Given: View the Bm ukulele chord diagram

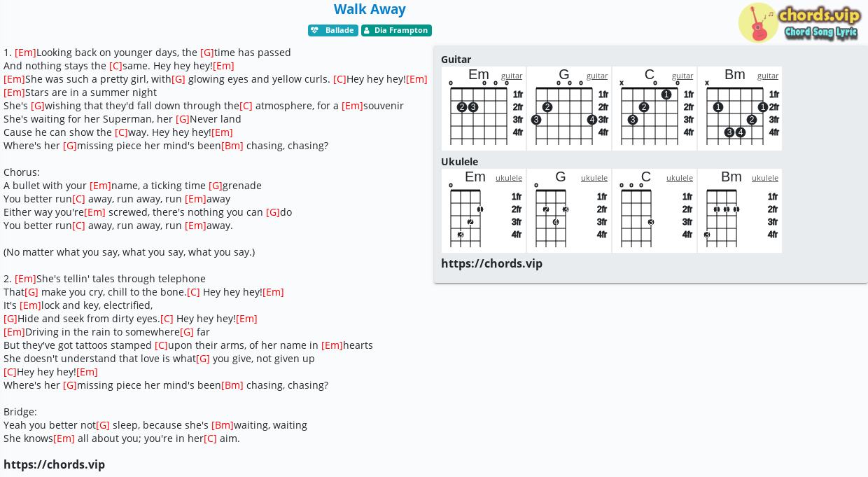Looking at the screenshot, I should (x=740, y=211).
